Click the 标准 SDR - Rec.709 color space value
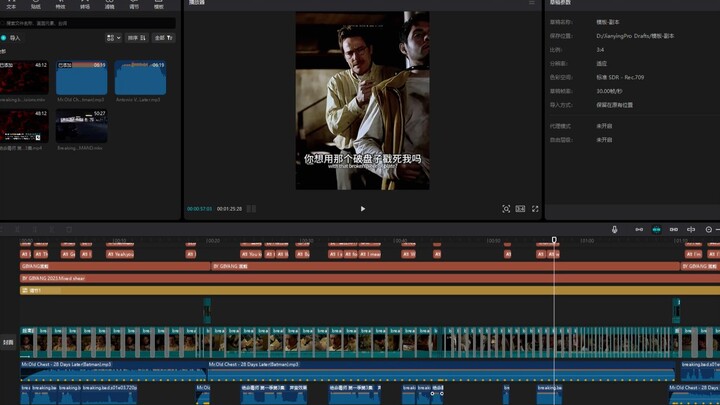 620,77
